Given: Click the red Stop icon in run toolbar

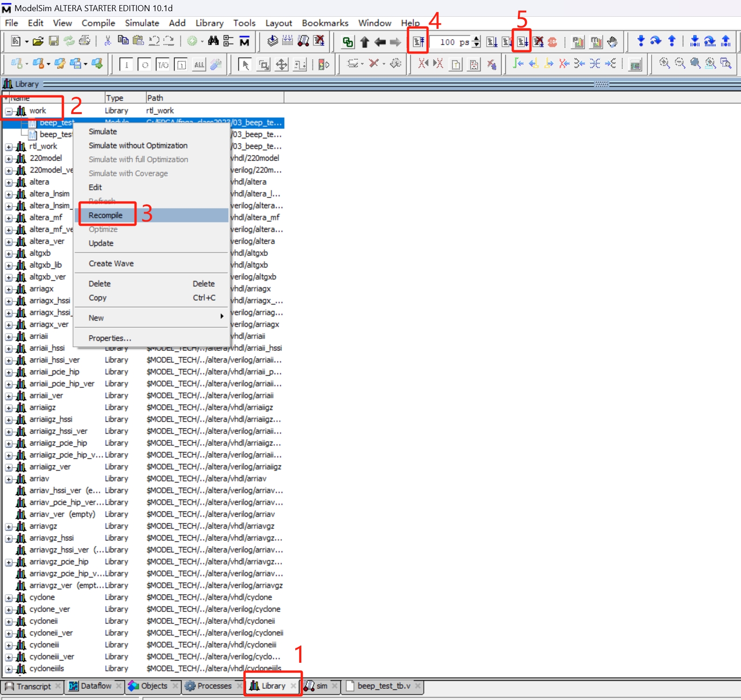Looking at the screenshot, I should pyautogui.click(x=552, y=42).
